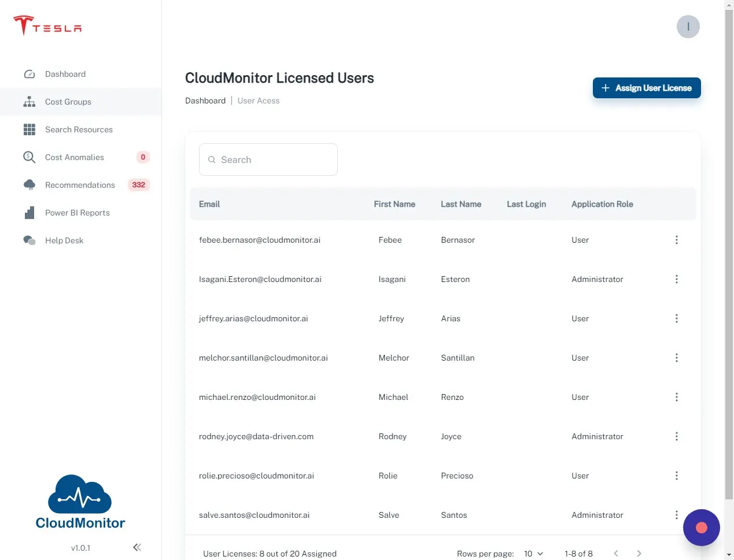The width and height of the screenshot is (734, 560).
Task: Click the Tesla logo in sidebar
Action: click(47, 26)
